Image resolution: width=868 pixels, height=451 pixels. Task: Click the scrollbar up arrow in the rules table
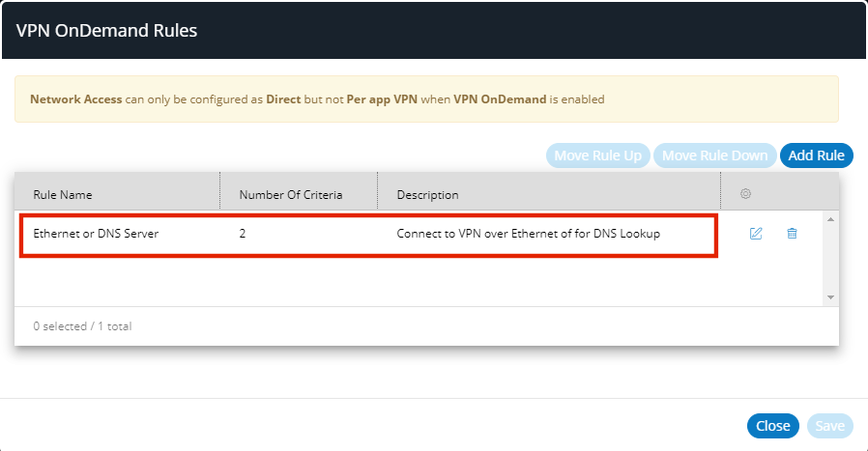[x=830, y=219]
